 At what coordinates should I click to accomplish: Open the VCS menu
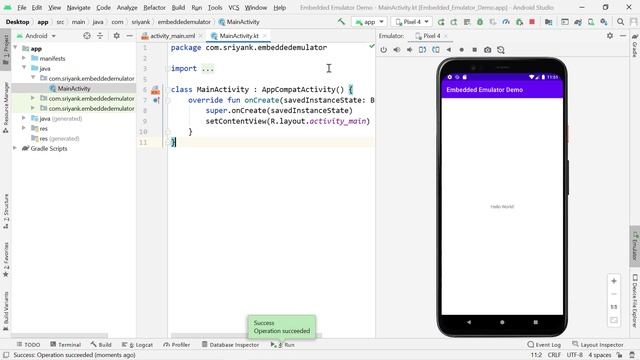point(234,7)
